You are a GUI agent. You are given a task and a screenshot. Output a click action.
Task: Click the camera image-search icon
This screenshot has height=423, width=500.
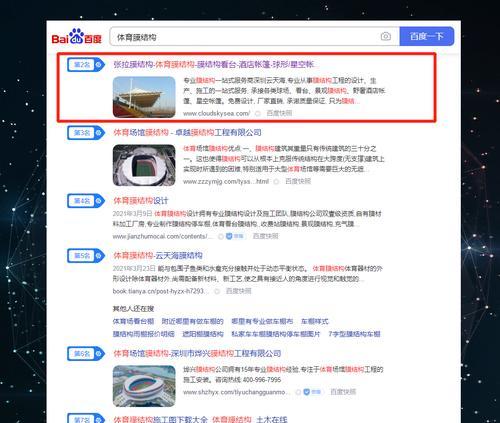pyautogui.click(x=386, y=36)
